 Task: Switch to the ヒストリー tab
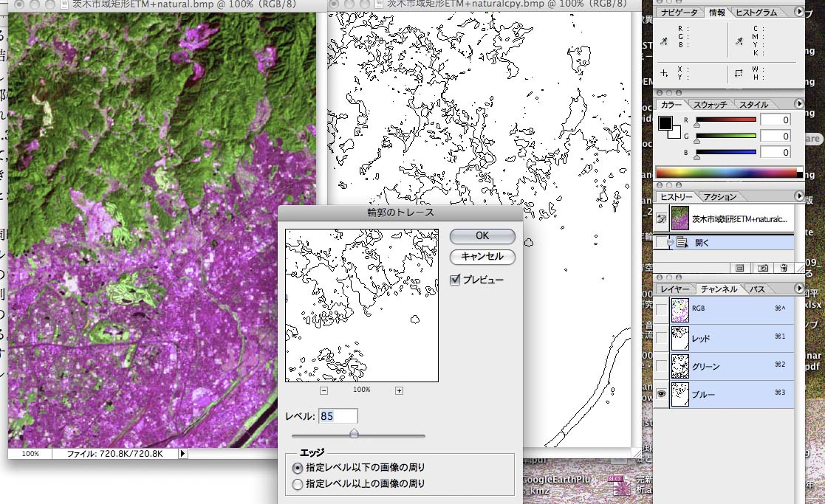677,196
